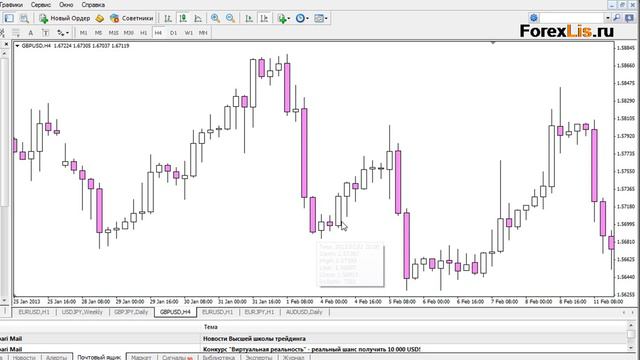Open the Библиотека terminal tab
This screenshot has height=360, width=640.
pos(218,357)
